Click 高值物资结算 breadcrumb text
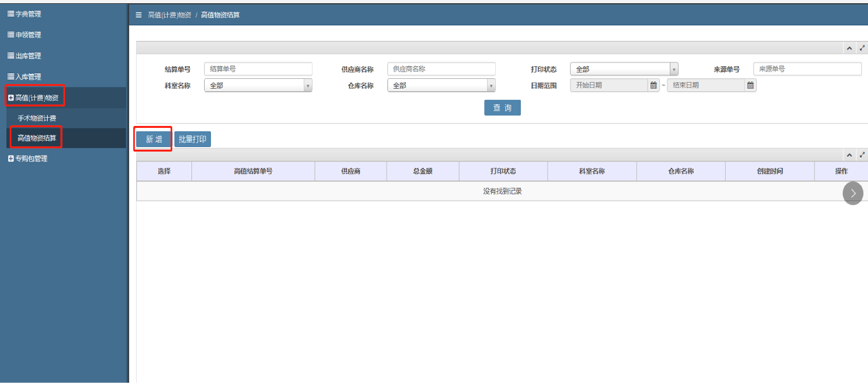Viewport: 868px width, 383px height. (220, 15)
